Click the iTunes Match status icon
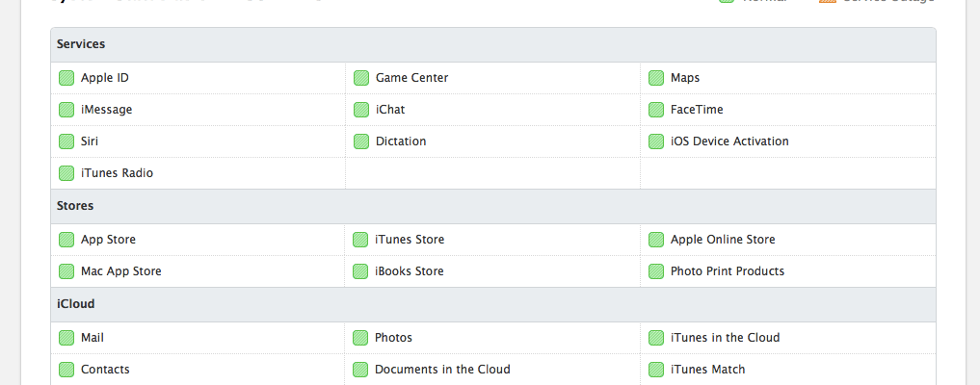This screenshot has width=980, height=385. click(656, 370)
